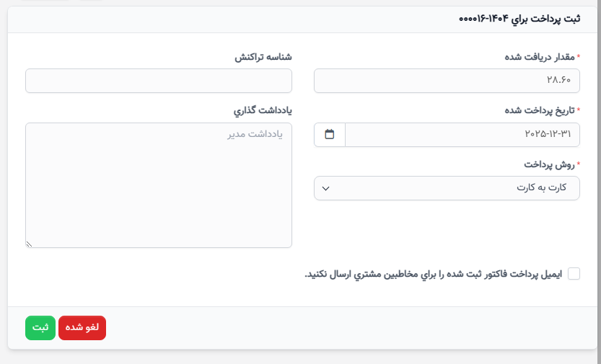Click the chevron arrow of payment method
This screenshot has width=601, height=364.
pyautogui.click(x=326, y=188)
